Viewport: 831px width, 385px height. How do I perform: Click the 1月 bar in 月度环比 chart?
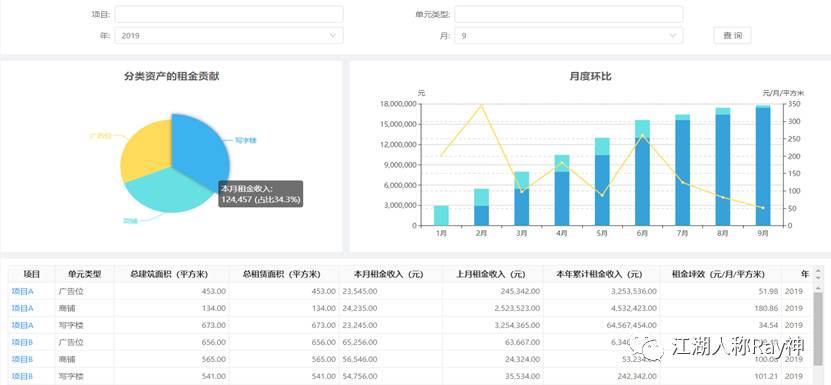(x=441, y=215)
